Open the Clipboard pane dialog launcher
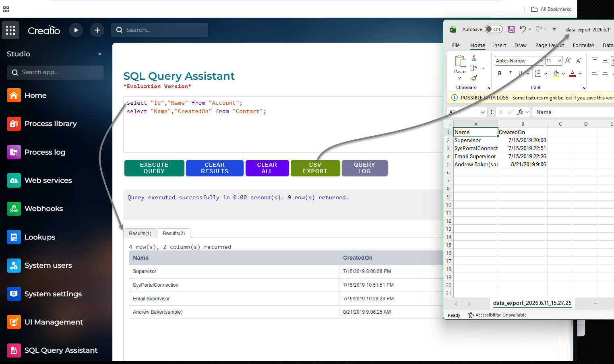Image resolution: width=614 pixels, height=364 pixels. tap(488, 87)
